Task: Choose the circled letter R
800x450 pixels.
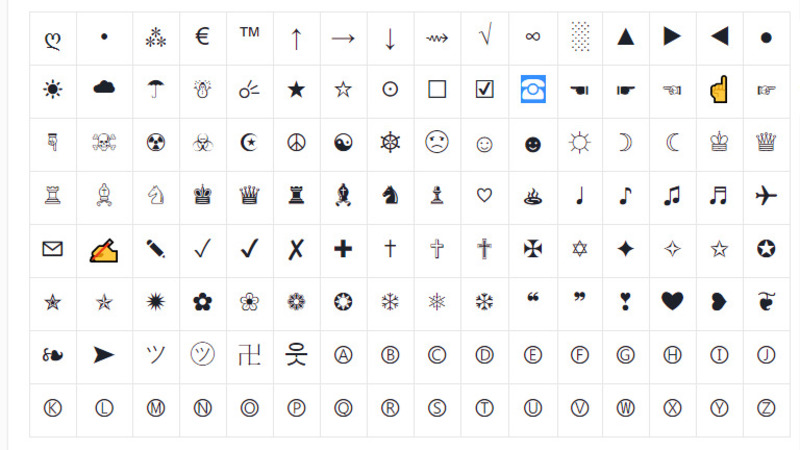Action: [390, 408]
